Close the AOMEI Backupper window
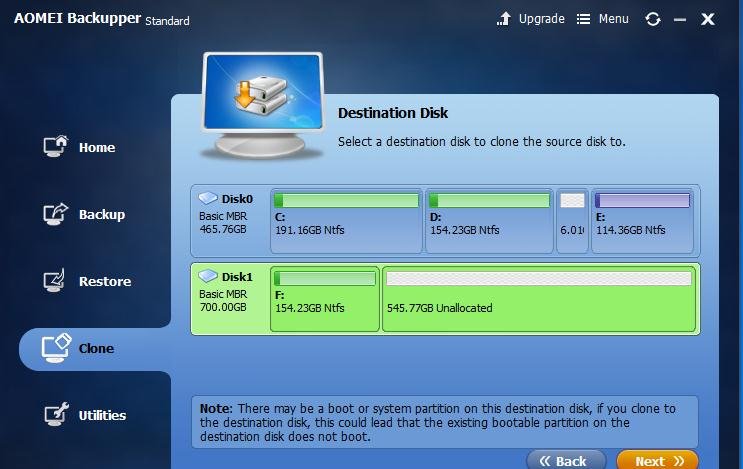The height and width of the screenshot is (469, 743). [x=708, y=19]
